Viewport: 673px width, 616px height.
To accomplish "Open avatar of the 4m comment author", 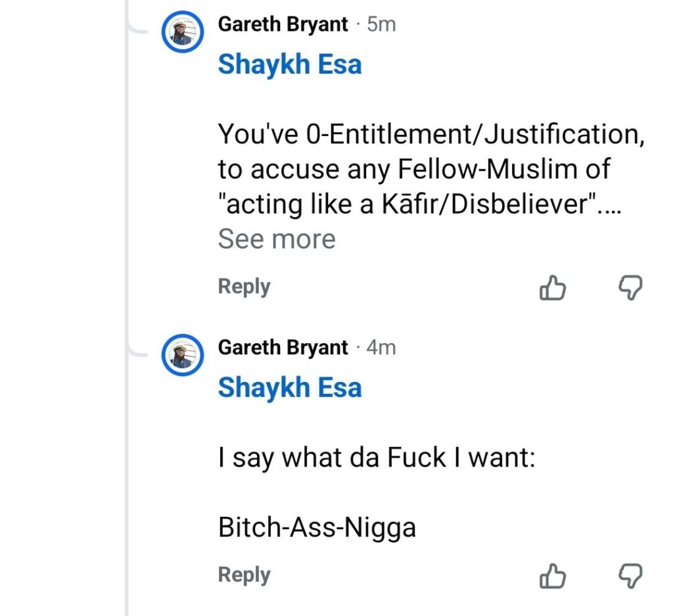I will pos(182,355).
